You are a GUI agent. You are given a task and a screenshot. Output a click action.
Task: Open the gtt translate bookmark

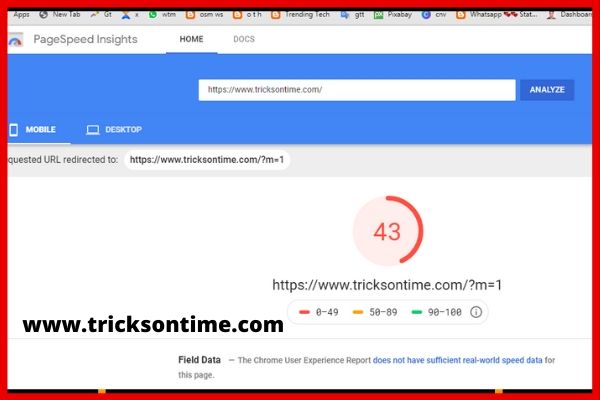pos(352,15)
